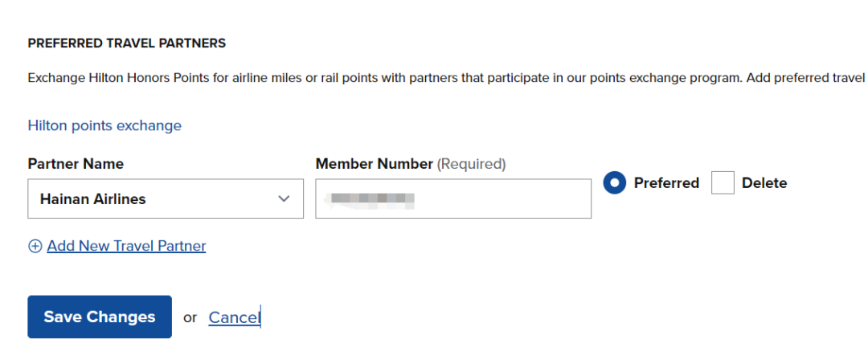Click the Hainan Airlines text in the combo box
The height and width of the screenshot is (356, 868).
click(x=92, y=198)
